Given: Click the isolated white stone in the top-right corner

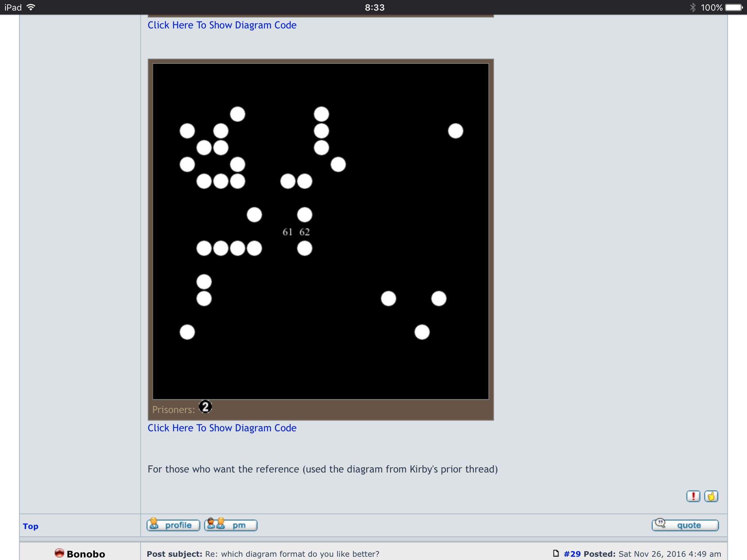Looking at the screenshot, I should coord(456,131).
